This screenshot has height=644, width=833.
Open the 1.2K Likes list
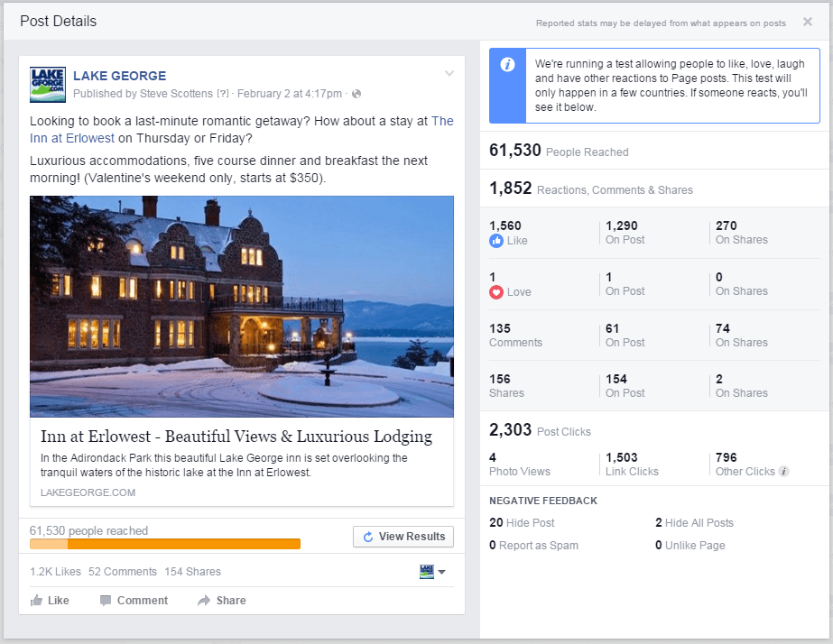tap(55, 572)
